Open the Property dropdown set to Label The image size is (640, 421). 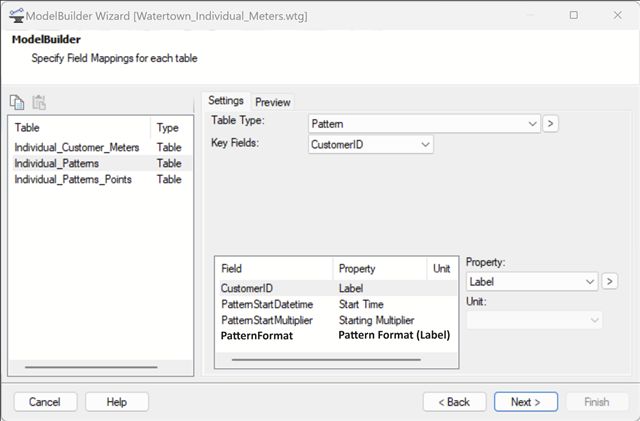[x=531, y=282]
